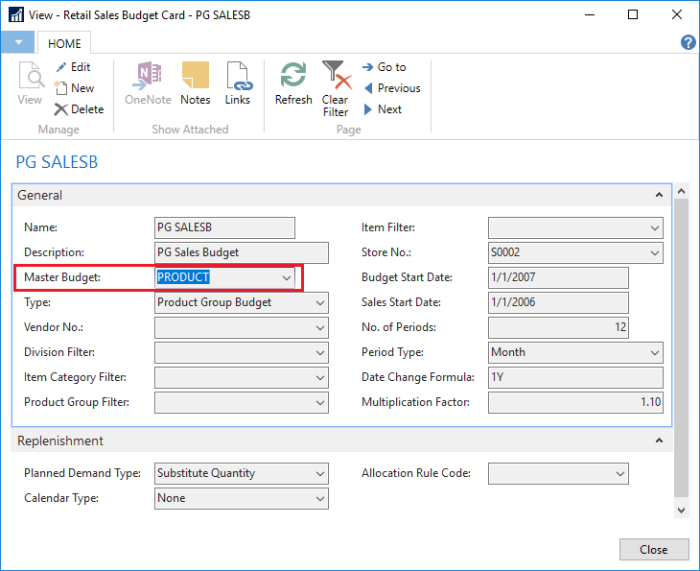Screen dimensions: 700x571
Task: Collapse the Replenishment section
Action: (x=659, y=441)
